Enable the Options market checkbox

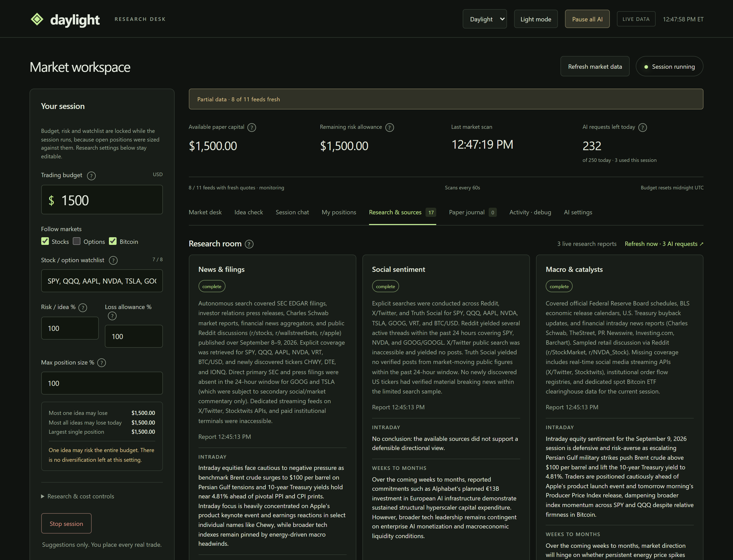[x=77, y=241]
